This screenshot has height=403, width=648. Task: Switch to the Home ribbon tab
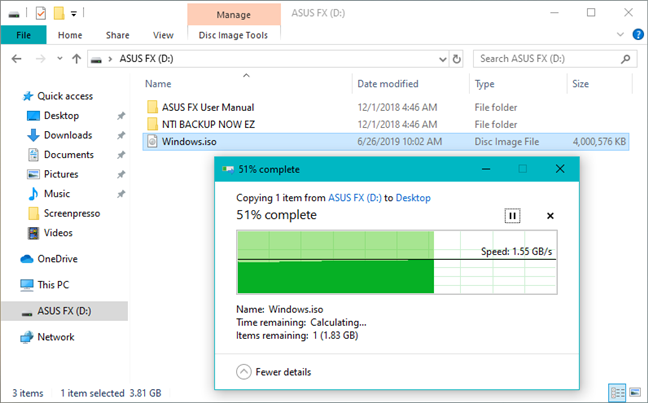(70, 35)
